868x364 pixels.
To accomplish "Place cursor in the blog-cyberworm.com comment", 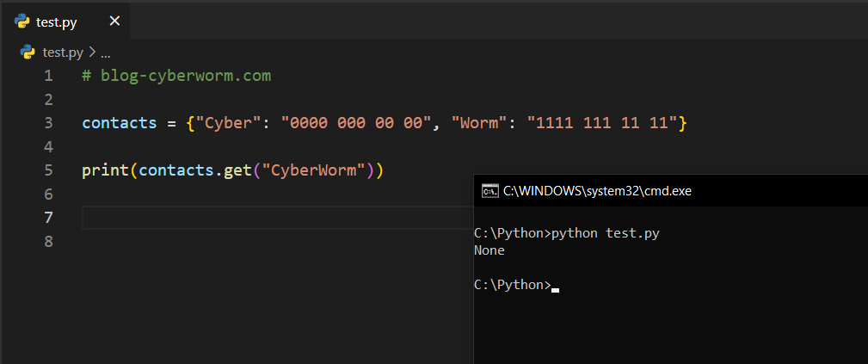I will (x=185, y=76).
